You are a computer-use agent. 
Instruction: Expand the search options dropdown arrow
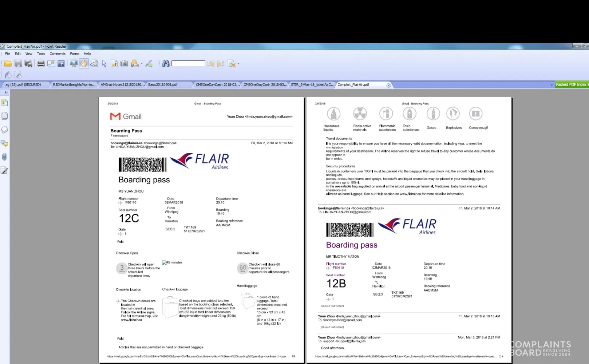(238, 64)
